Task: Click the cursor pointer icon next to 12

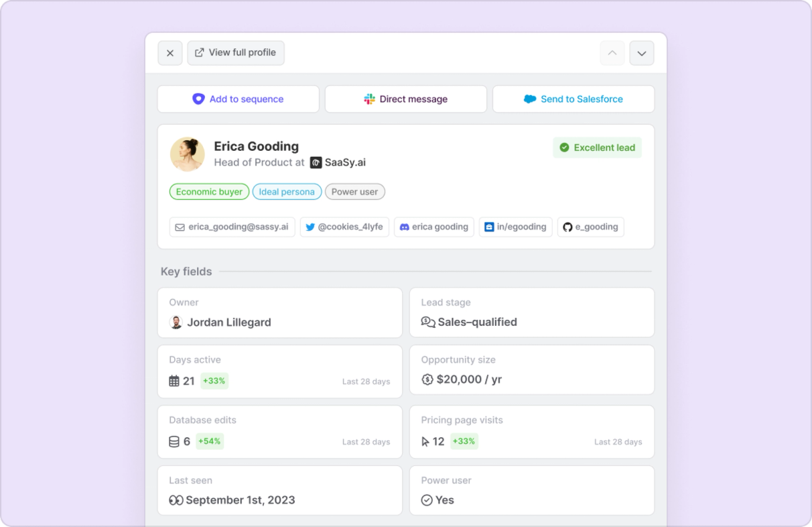Action: [x=425, y=441]
